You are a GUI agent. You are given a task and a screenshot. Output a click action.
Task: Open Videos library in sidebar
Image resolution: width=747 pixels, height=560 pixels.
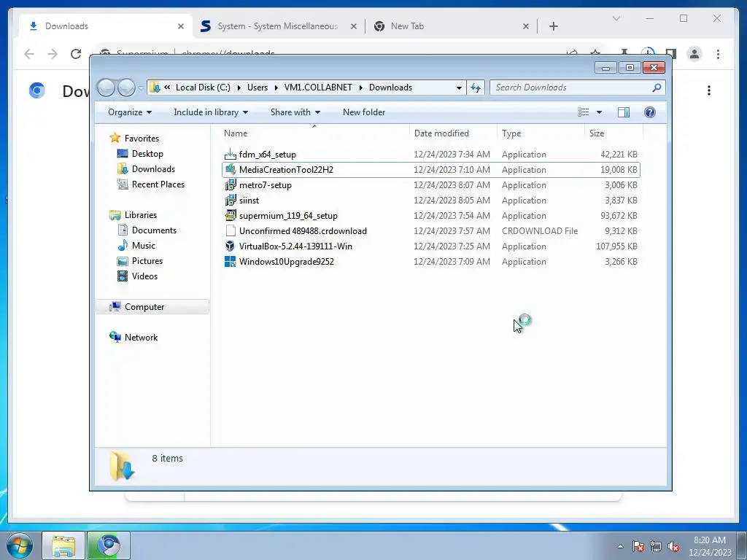(144, 276)
